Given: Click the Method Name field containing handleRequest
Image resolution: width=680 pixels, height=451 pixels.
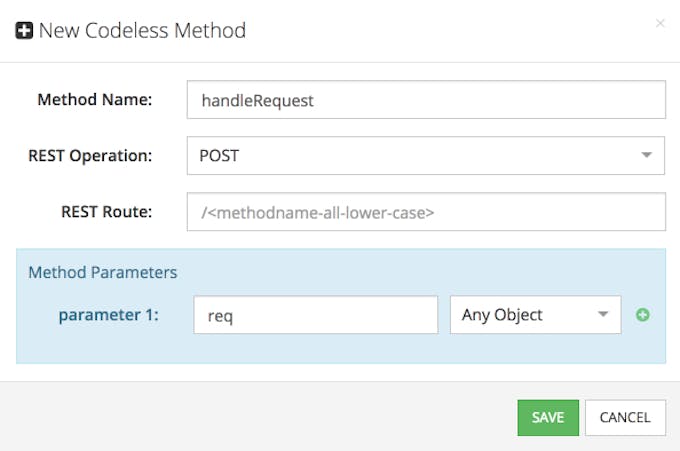Looking at the screenshot, I should tap(425, 100).
